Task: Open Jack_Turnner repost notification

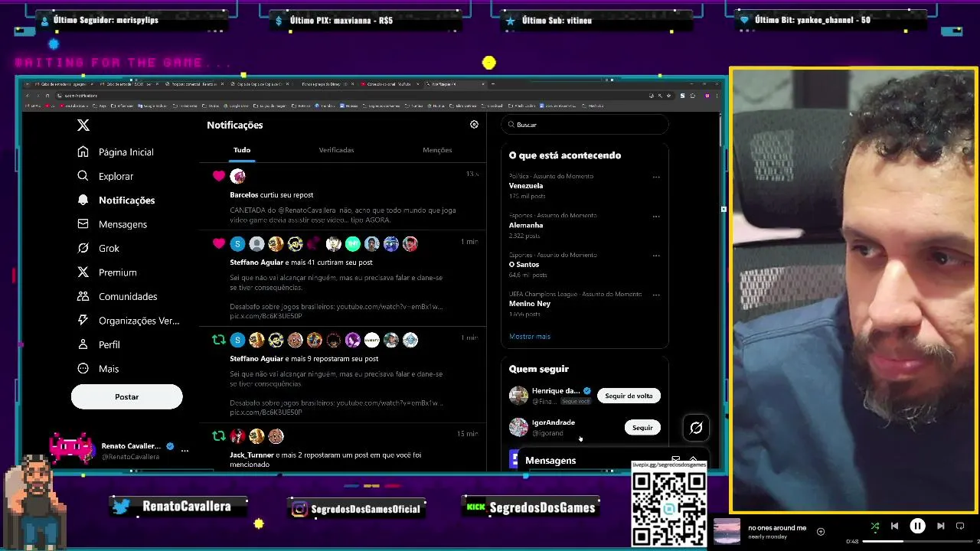Action: tap(342, 448)
